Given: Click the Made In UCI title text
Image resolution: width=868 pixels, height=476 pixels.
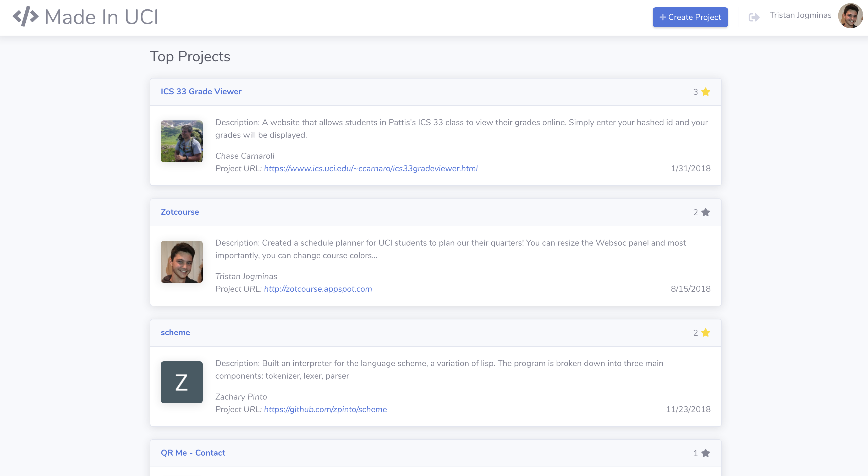Looking at the screenshot, I should tap(101, 17).
